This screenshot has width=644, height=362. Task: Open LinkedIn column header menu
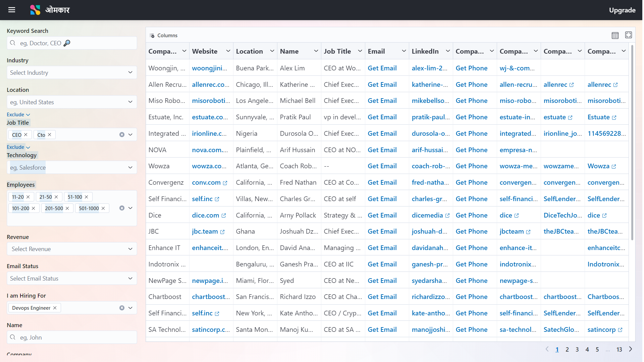click(448, 51)
